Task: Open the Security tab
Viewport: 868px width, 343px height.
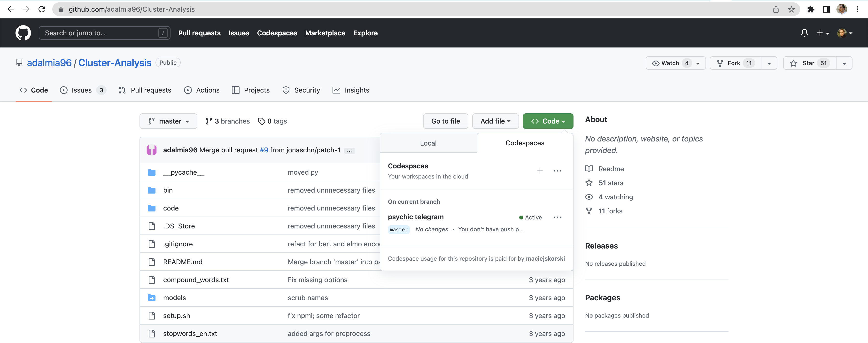Action: coord(301,90)
